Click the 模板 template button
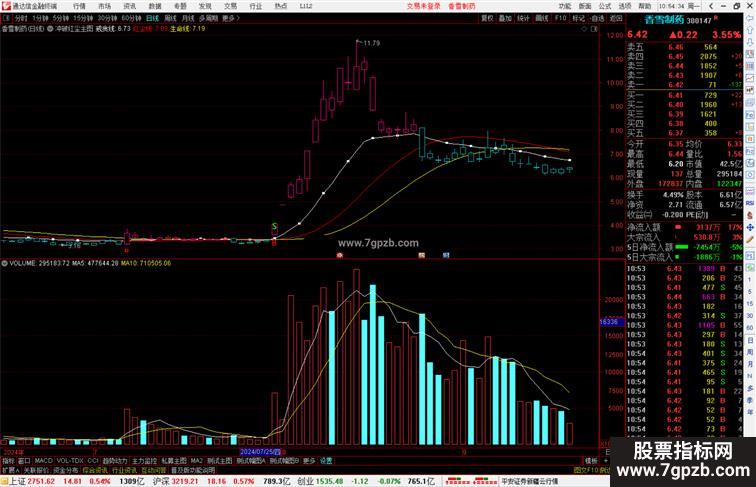This screenshot has width=756, height=487. click(x=591, y=461)
